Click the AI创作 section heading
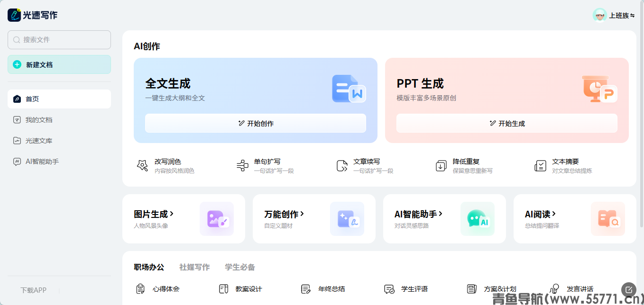644x305 pixels. (147, 46)
